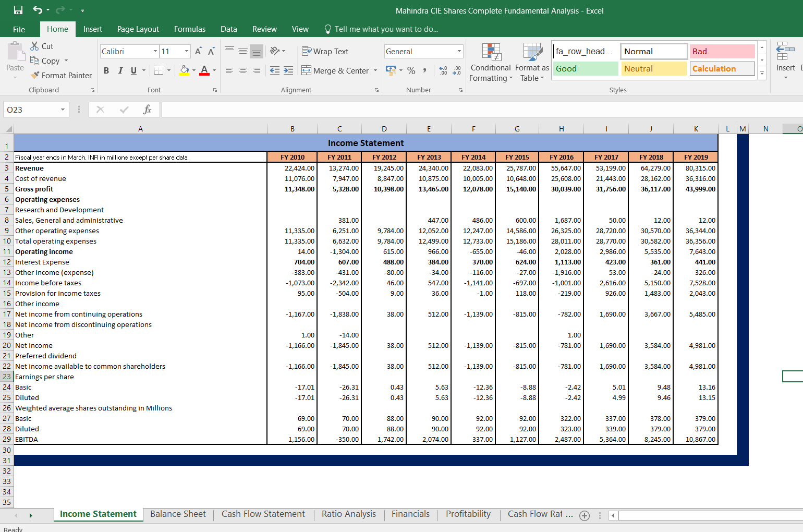The height and width of the screenshot is (532, 803).
Task: Apply the Good cell style
Action: click(x=585, y=69)
